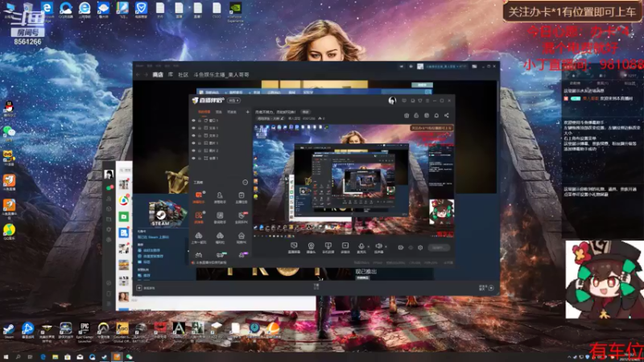Click the share icon at top right of preview
This screenshot has width=644, height=362.
[x=447, y=115]
